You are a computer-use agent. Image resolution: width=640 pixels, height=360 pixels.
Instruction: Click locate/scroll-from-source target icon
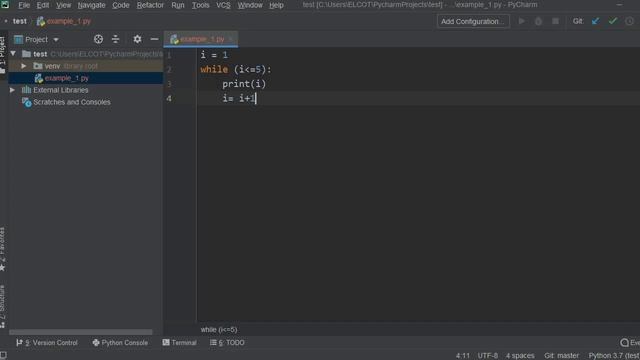click(98, 39)
